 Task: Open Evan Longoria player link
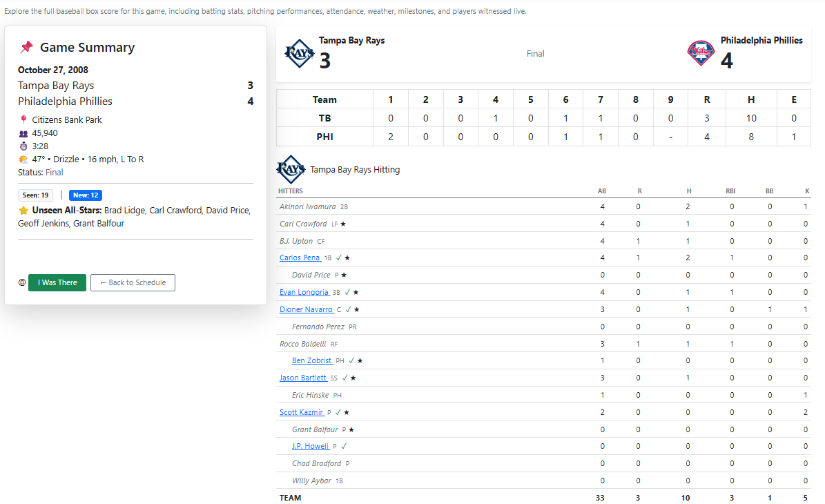pyautogui.click(x=304, y=292)
